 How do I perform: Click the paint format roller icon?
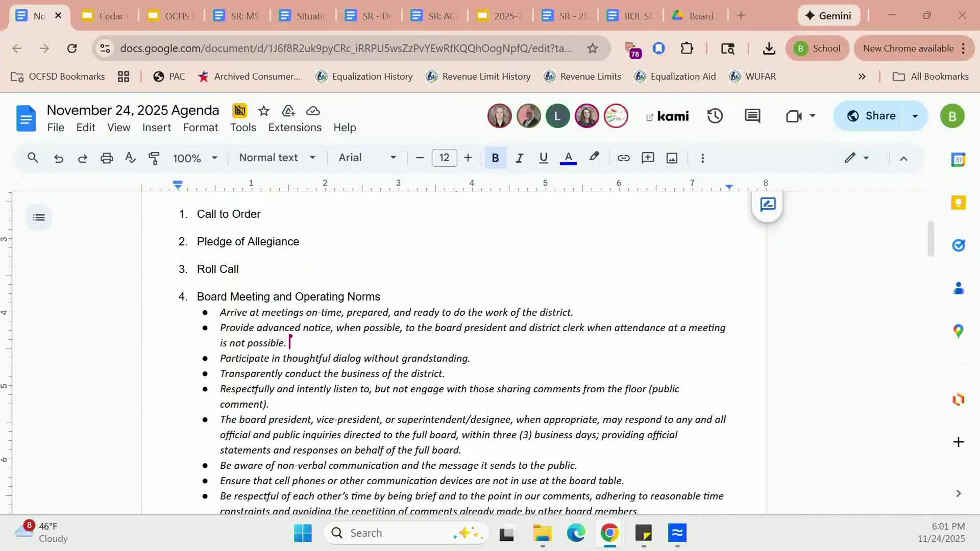click(154, 158)
